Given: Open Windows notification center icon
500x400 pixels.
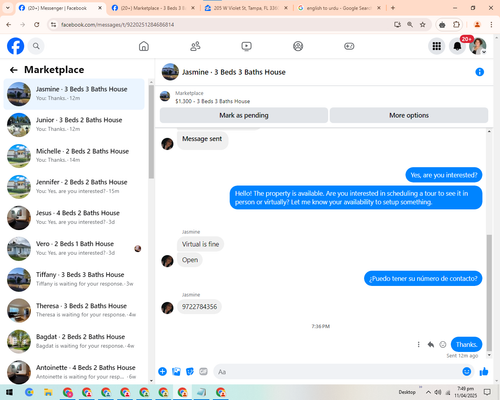Looking at the screenshot, I should pyautogui.click(x=487, y=392).
